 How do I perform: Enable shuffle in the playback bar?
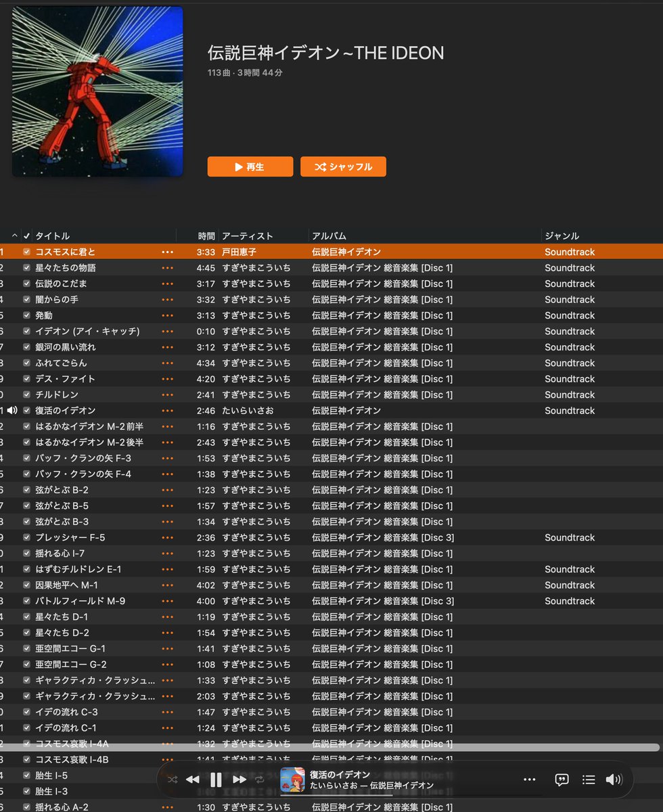[173, 780]
